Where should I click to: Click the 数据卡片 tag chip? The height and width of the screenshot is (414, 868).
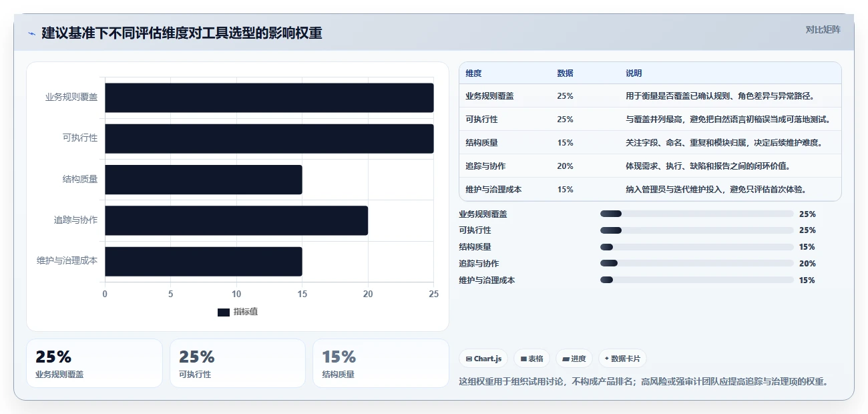coord(622,359)
